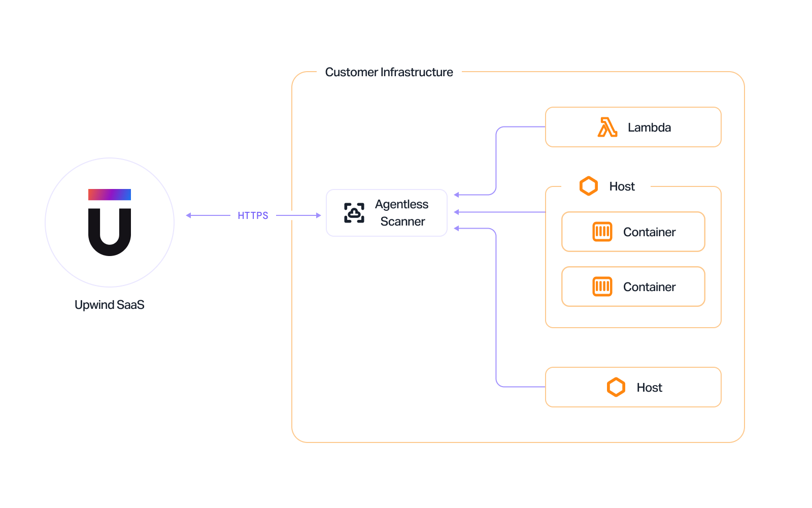Click the color gradient bar above the U logo
The image size is (812, 508).
click(110, 195)
